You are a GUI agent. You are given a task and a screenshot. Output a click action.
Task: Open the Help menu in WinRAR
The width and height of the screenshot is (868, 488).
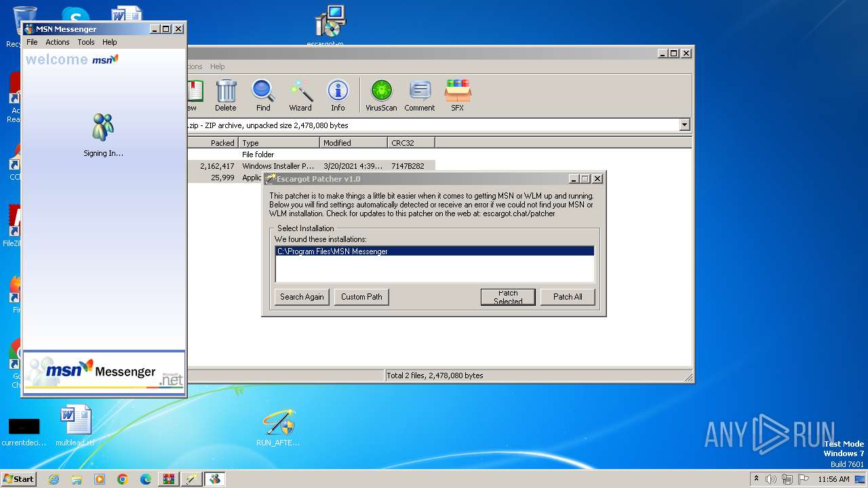[x=217, y=66]
